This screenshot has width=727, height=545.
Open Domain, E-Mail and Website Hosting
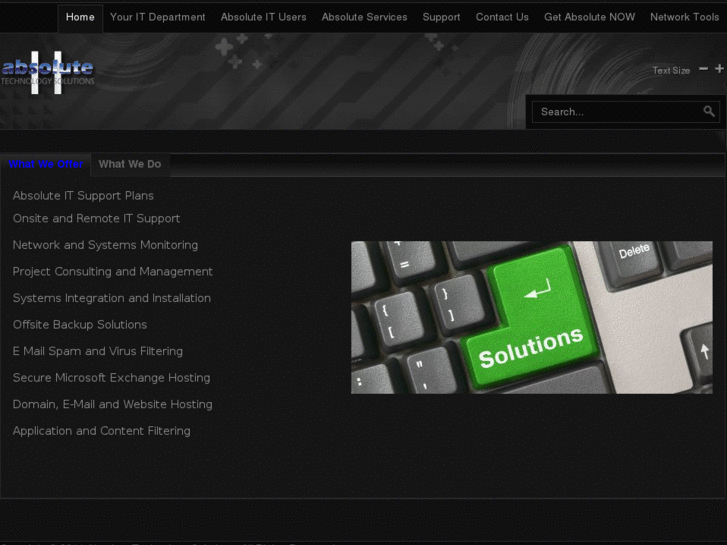pos(113,404)
